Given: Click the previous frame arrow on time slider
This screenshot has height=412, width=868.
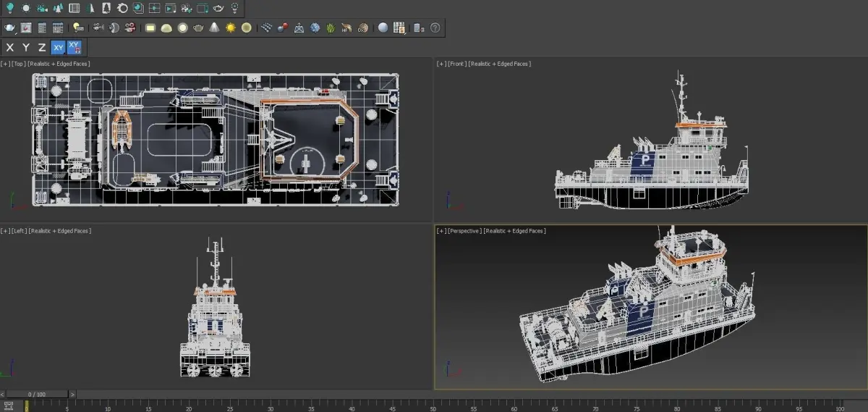Looking at the screenshot, I should 3,395.
